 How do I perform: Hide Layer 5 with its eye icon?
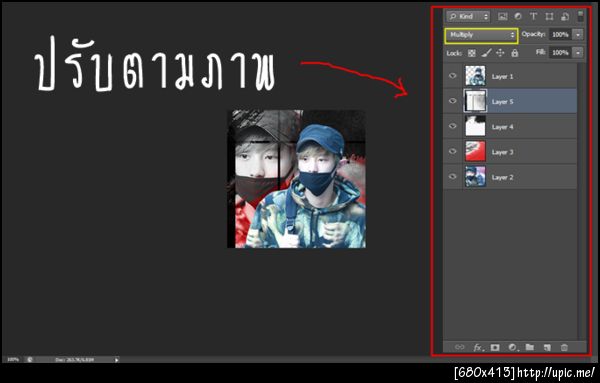pyautogui.click(x=453, y=101)
